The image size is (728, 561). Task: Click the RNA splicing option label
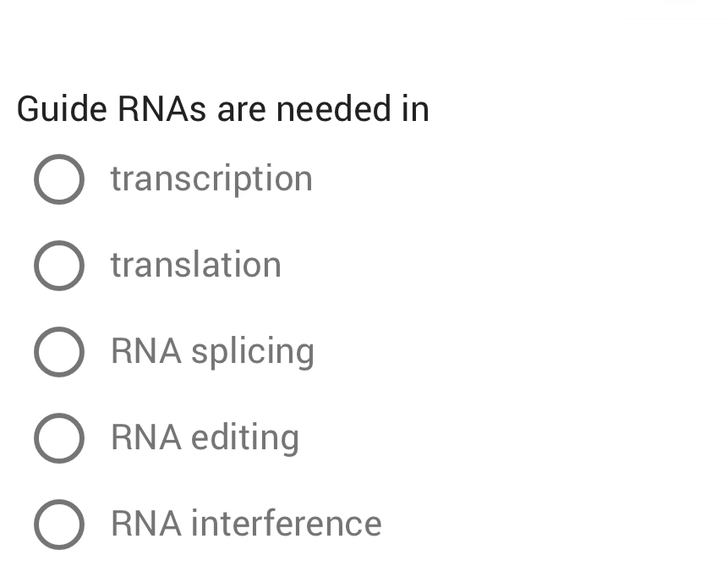click(x=212, y=351)
